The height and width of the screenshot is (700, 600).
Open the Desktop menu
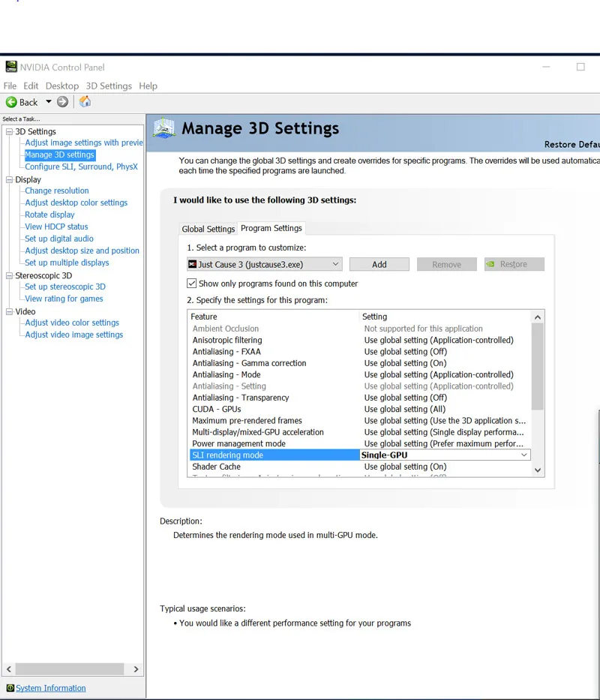click(x=61, y=86)
